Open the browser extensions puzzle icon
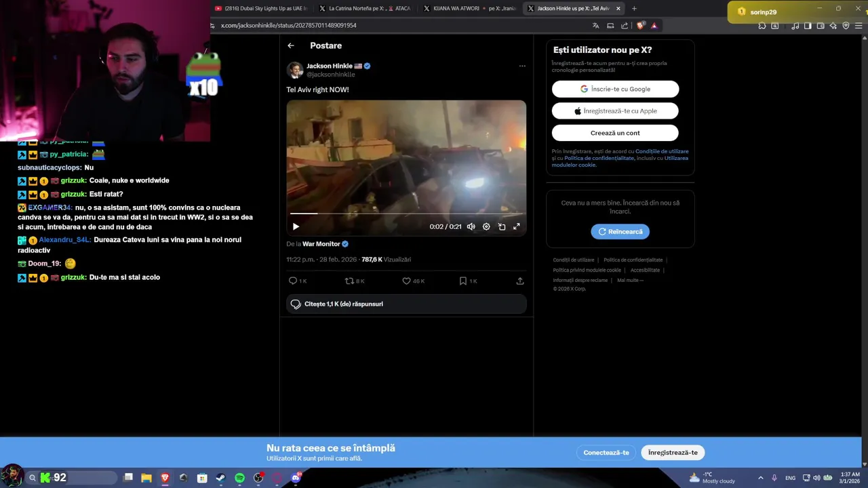This screenshot has width=868, height=488. 762,26
